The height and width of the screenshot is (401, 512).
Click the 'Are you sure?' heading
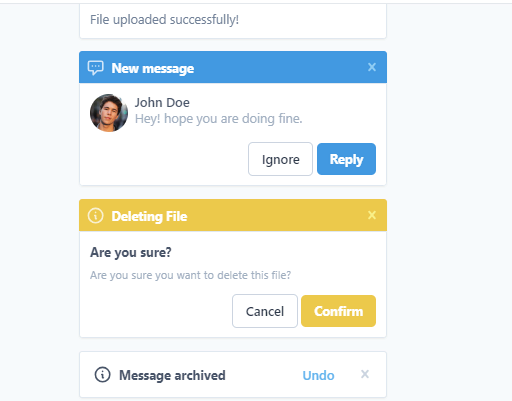click(x=131, y=252)
